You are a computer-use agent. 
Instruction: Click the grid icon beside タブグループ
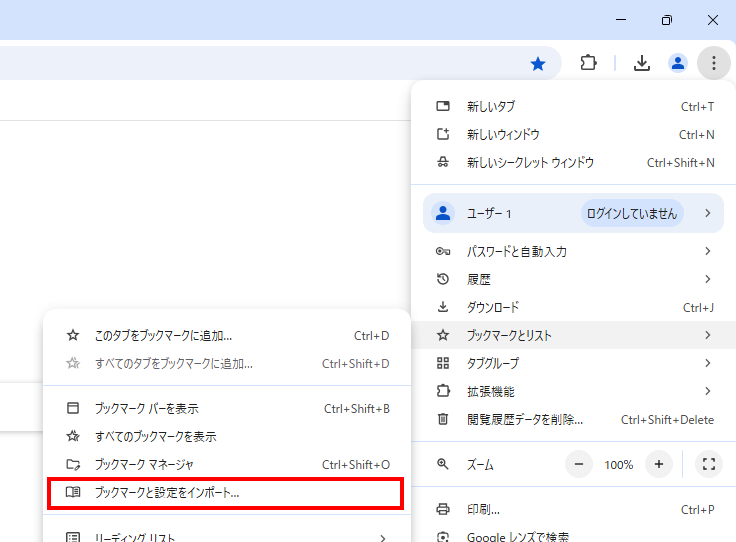click(x=443, y=363)
